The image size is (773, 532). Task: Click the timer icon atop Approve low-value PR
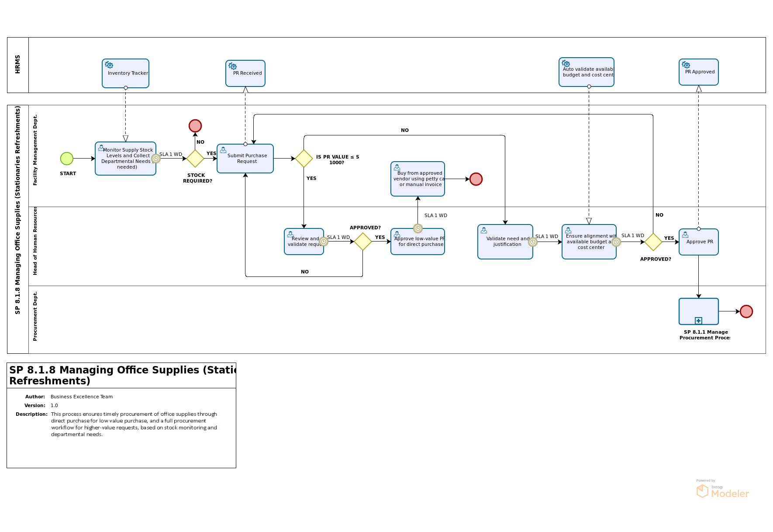pos(418,228)
